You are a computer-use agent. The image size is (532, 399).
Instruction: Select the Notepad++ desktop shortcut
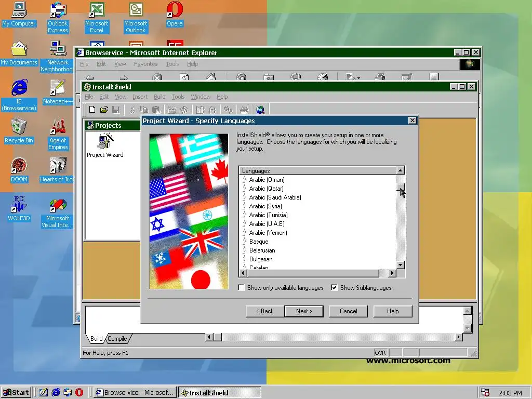click(58, 92)
